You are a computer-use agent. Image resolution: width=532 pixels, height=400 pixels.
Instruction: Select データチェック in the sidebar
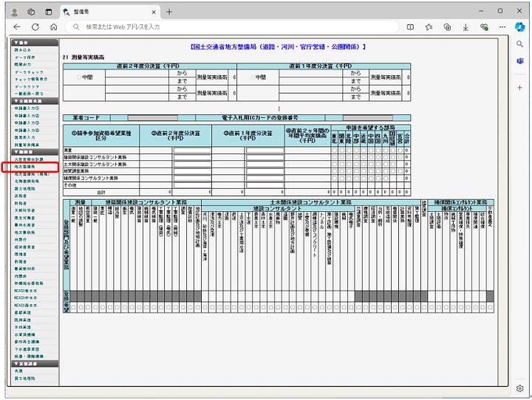[29, 72]
